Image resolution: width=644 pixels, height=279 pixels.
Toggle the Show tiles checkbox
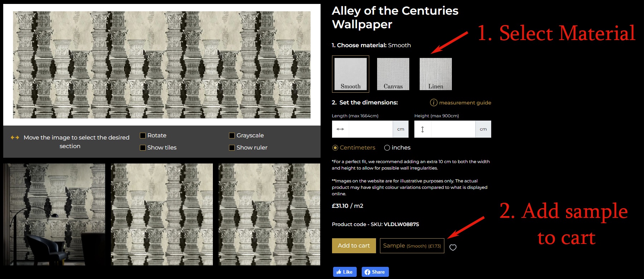point(143,148)
